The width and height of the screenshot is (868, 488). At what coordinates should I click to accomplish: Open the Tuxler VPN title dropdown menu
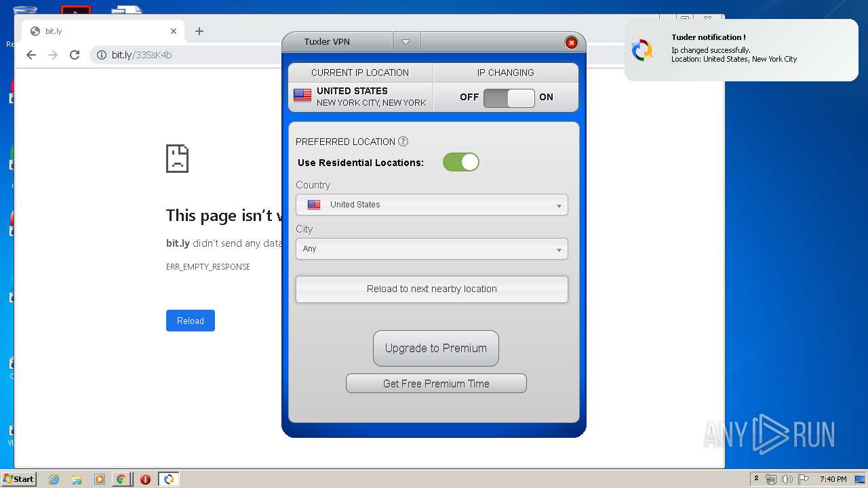406,42
